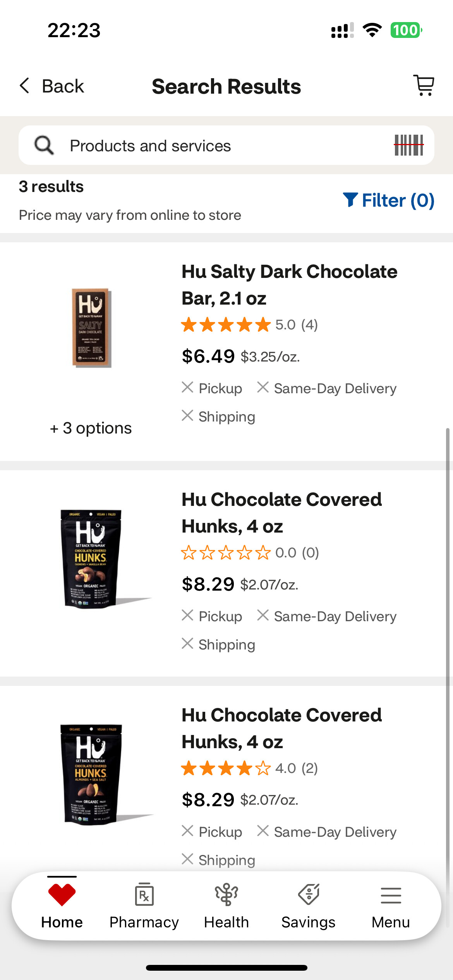
Task: Tap the barcode scanner icon
Action: [x=409, y=145]
